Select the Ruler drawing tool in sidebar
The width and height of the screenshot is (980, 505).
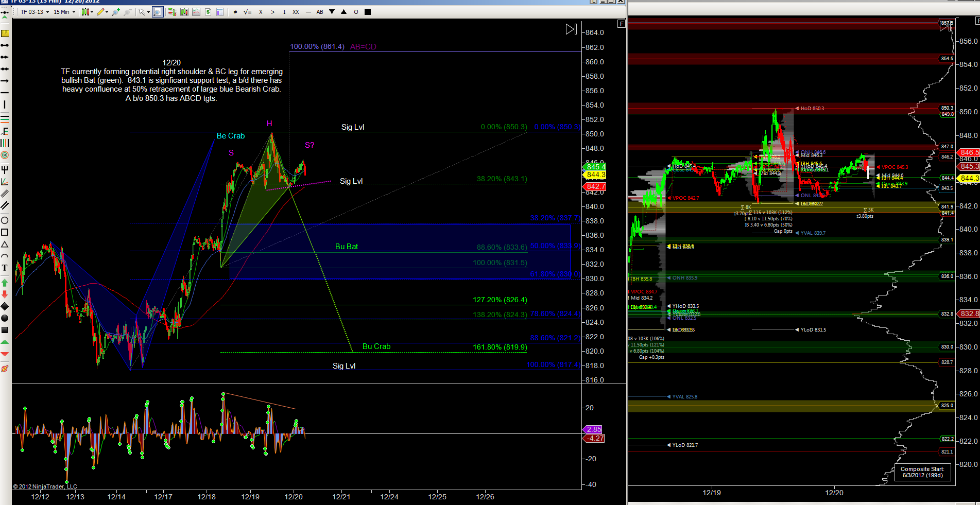click(5, 33)
